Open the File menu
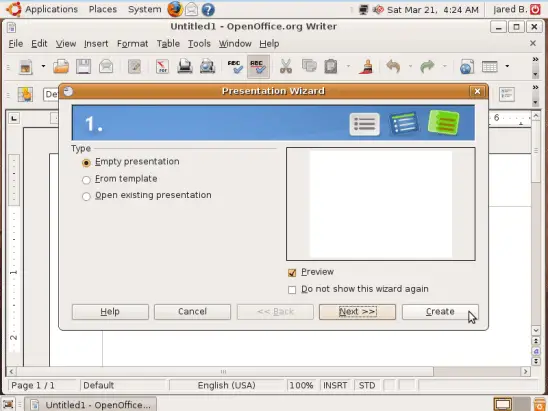548x411 pixels. pos(15,44)
